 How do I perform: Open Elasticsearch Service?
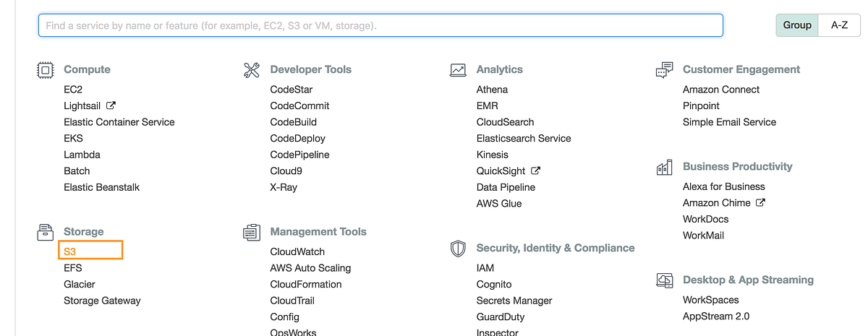tap(524, 138)
